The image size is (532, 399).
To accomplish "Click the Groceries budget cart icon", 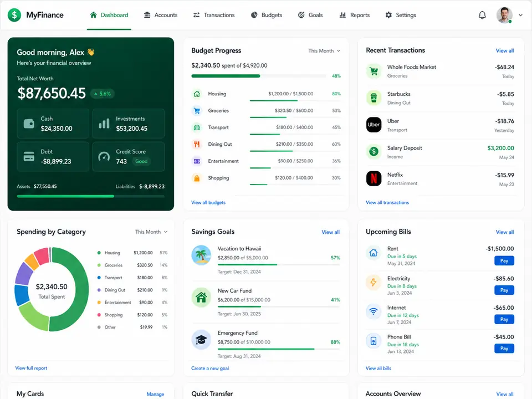I will (197, 111).
